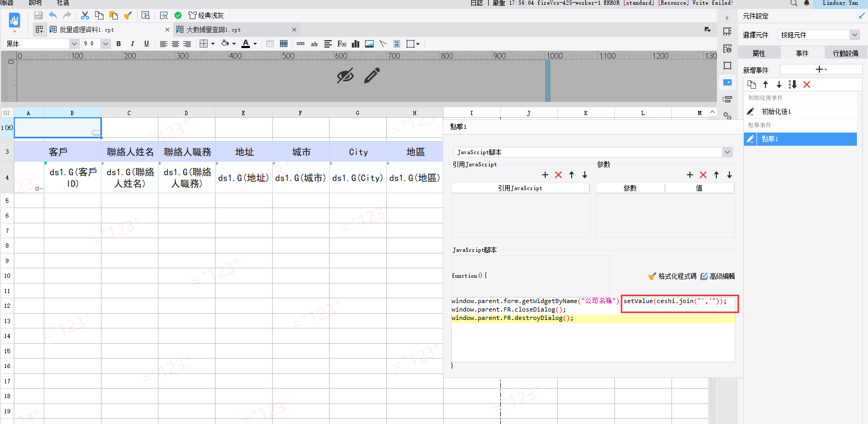Image resolution: width=868 pixels, height=424 pixels.
Task: Toggle underline formatting with the U icon
Action: pos(146,44)
